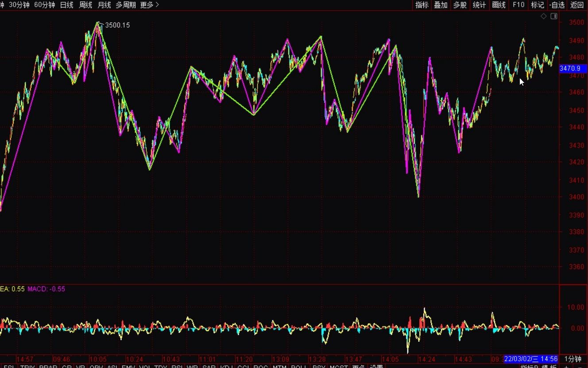Open the 统计 statistics tool
This screenshot has height=368, width=588.
tap(479, 5)
